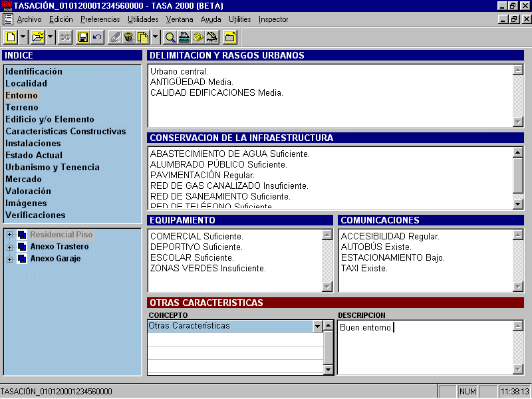This screenshot has width=532, height=399.
Task: Click the yellow folder-up toolbar icon
Action: pos(230,37)
